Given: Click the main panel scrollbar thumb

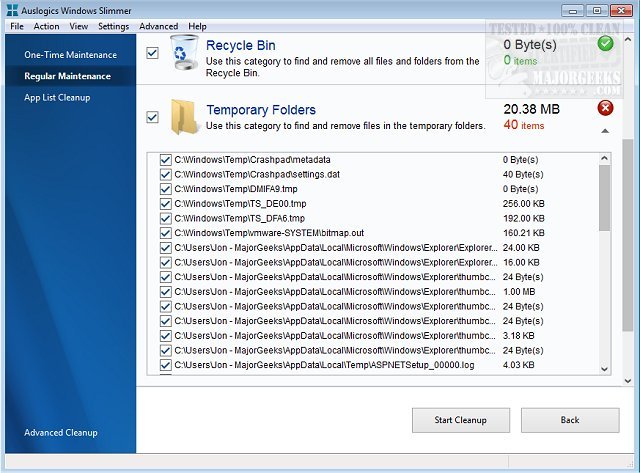Looking at the screenshot, I should coord(628,235).
